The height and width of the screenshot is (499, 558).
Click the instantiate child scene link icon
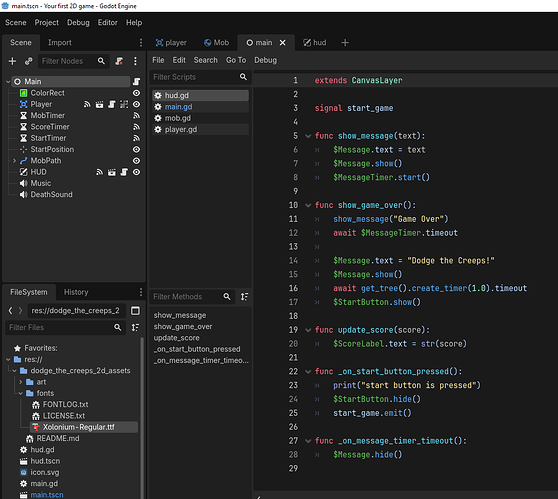[29, 61]
